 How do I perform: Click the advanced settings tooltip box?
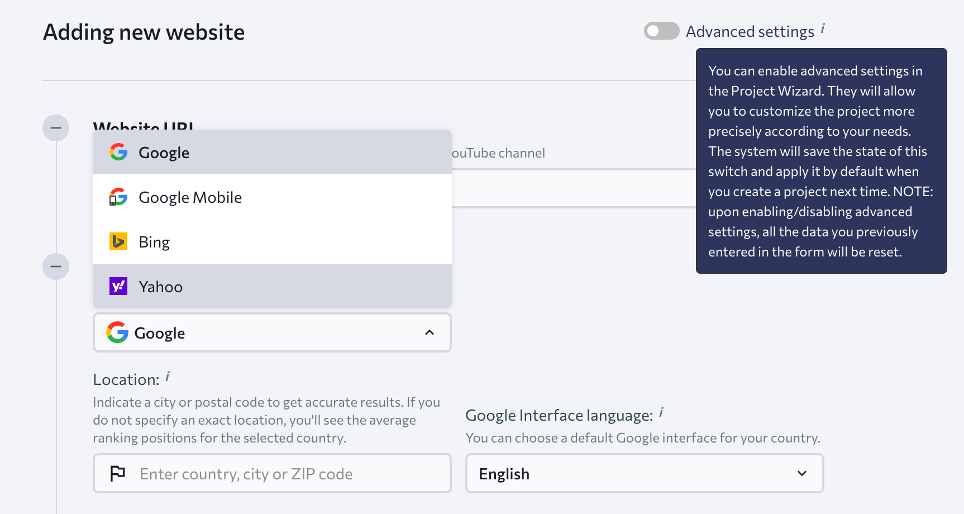click(x=820, y=160)
